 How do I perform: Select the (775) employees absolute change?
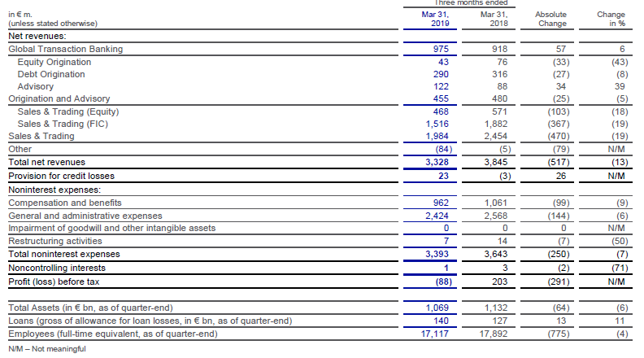[559, 334]
